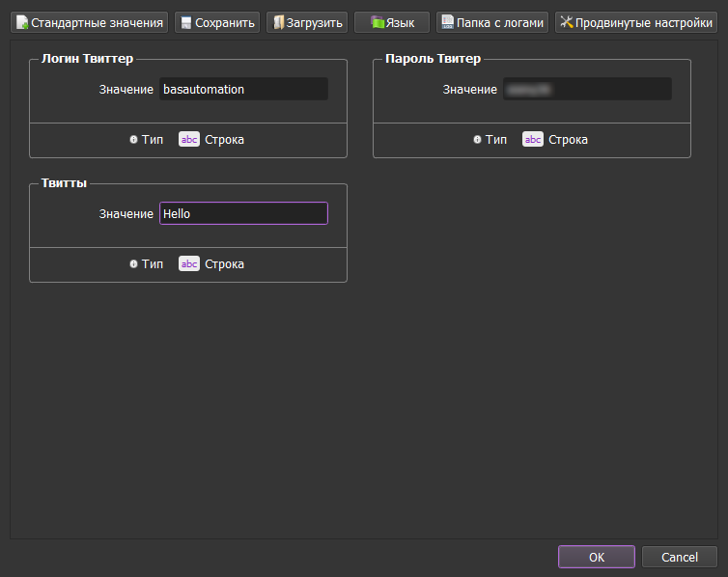Focus the Пароль Твитер value field
The width and height of the screenshot is (728, 577).
587,89
